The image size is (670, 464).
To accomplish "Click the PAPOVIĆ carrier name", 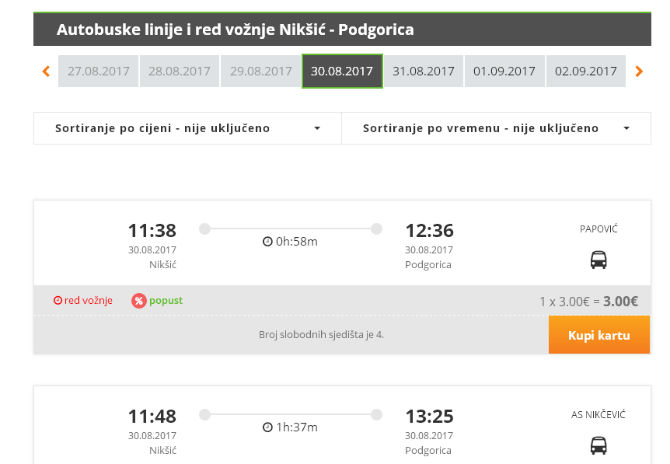I will point(598,229).
